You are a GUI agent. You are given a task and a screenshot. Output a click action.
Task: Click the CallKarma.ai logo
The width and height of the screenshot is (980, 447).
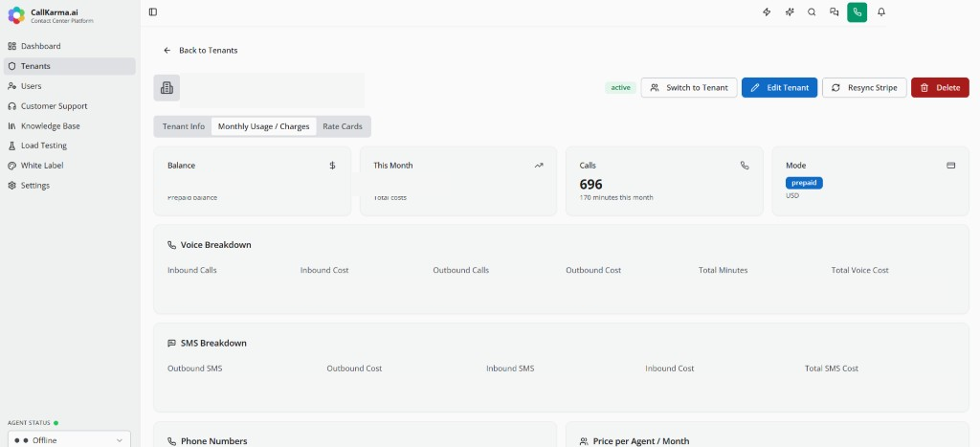pos(16,15)
